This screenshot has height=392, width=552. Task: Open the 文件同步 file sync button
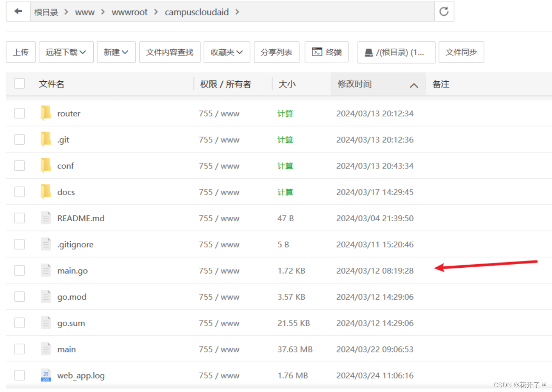click(x=461, y=52)
